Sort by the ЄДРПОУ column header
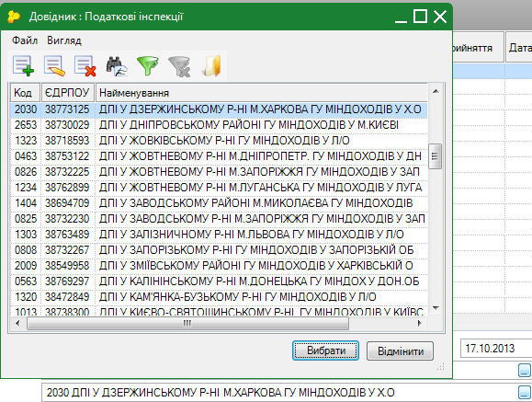This screenshot has height=402, width=532. [x=67, y=92]
